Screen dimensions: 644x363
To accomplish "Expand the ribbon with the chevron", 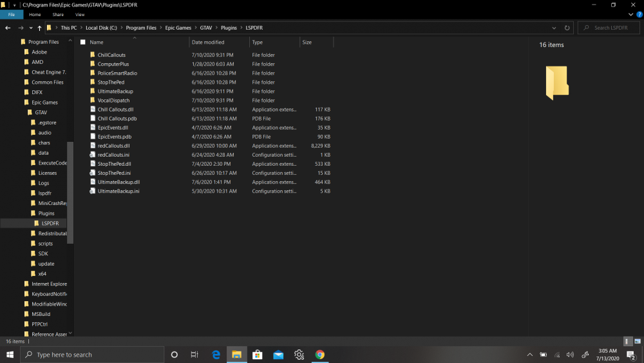I will [630, 14].
